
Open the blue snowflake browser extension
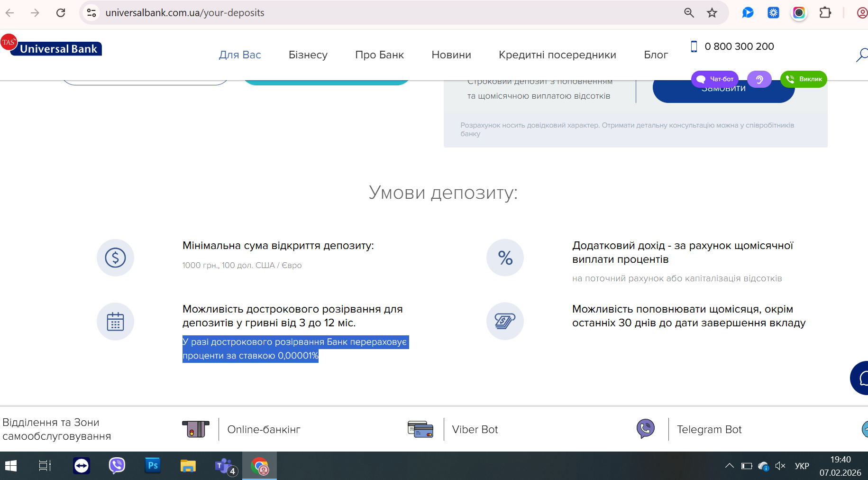(773, 13)
